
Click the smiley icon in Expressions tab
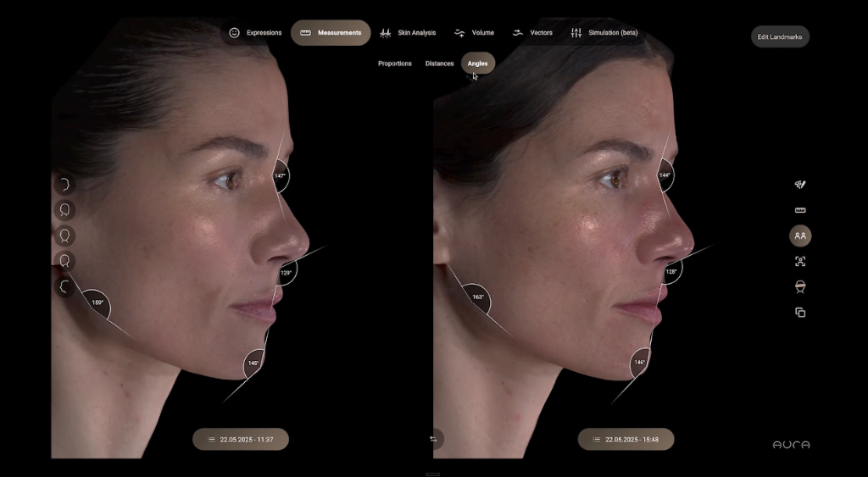pos(234,33)
